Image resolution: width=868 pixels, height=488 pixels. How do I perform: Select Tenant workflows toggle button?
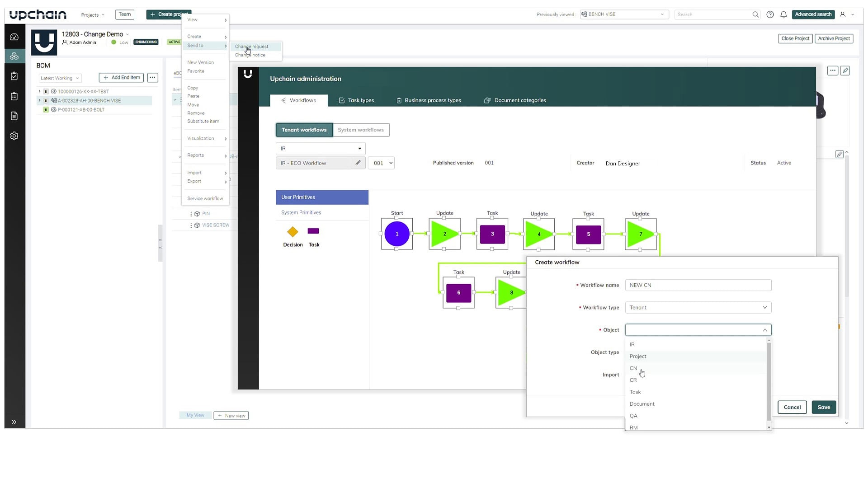(x=304, y=130)
